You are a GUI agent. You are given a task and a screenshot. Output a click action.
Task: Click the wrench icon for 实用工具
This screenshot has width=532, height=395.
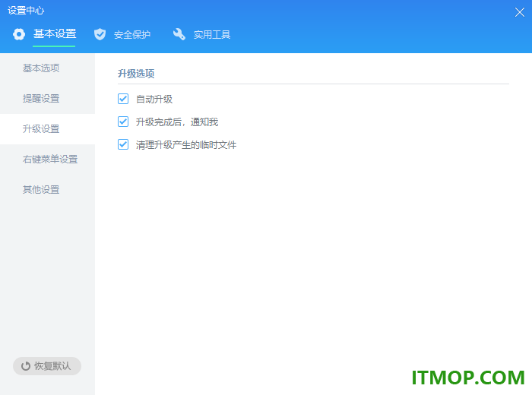[179, 34]
